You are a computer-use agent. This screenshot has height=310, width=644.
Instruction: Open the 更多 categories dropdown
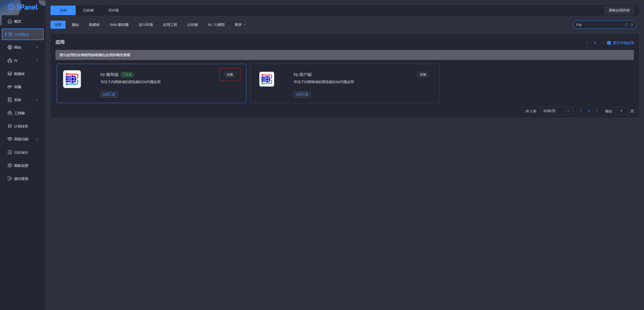pos(240,25)
